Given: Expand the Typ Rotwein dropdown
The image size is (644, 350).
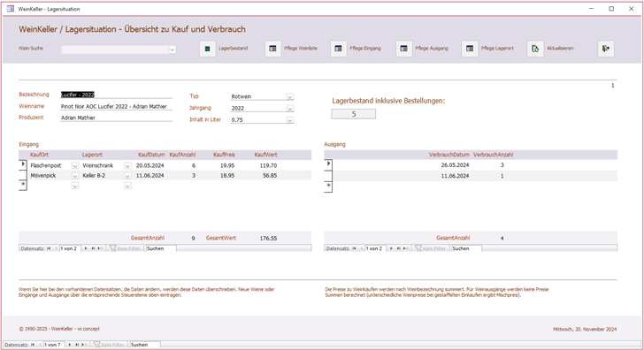Looking at the screenshot, I should 290,97.
